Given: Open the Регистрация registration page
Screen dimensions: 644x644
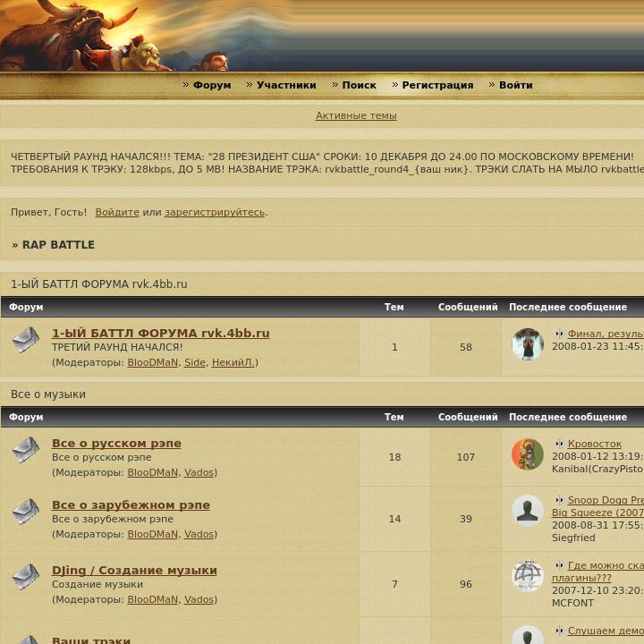Looking at the screenshot, I should (x=437, y=85).
